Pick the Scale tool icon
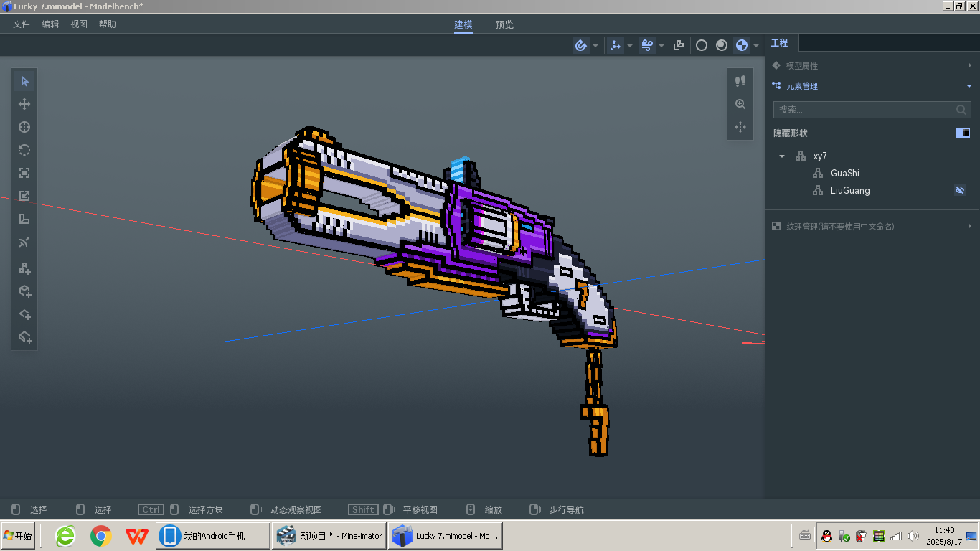 (24, 173)
